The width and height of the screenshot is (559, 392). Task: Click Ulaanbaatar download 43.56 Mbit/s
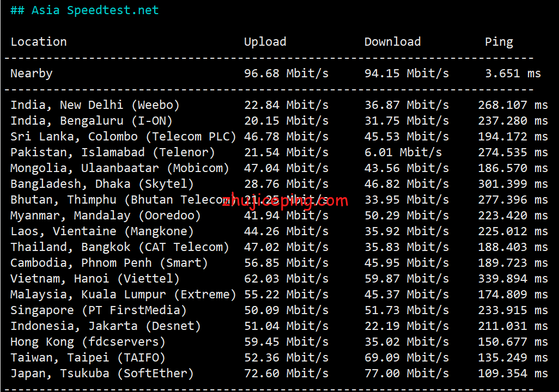pos(406,168)
